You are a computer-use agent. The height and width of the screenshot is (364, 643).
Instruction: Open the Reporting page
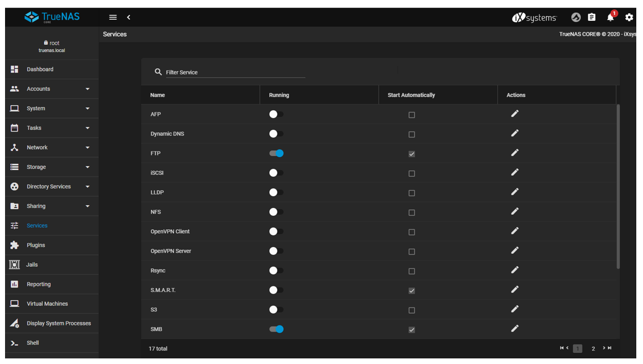[51, 284]
